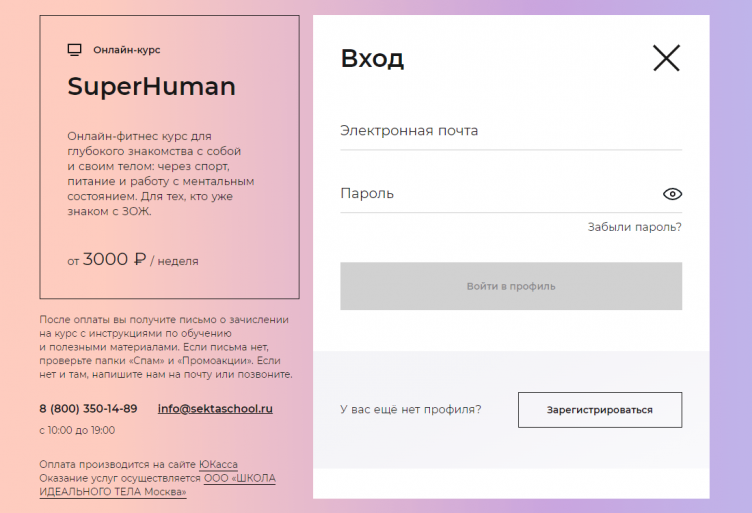The image size is (752, 513).
Task: Click the с 10:00 до 19:00 working hours
Action: click(x=77, y=430)
